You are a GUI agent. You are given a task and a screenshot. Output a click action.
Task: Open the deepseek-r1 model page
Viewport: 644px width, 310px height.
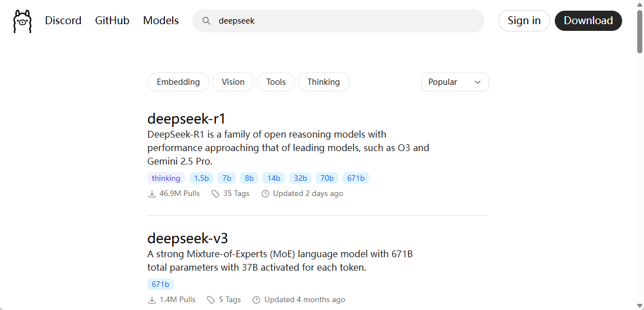[x=186, y=119]
